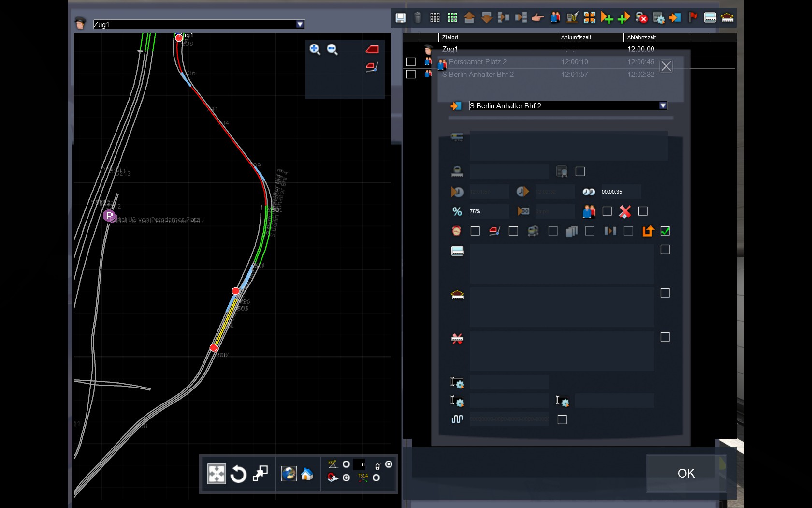
Task: Open the Zug1 train selection dropdown
Action: tap(300, 24)
